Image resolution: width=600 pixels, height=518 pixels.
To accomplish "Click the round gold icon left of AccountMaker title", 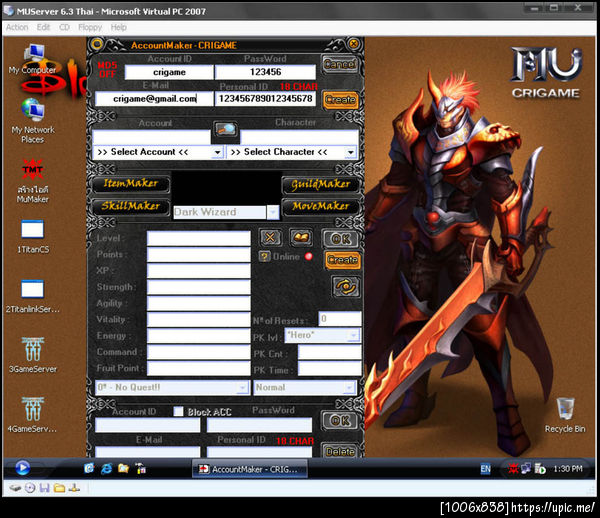I will 96,44.
